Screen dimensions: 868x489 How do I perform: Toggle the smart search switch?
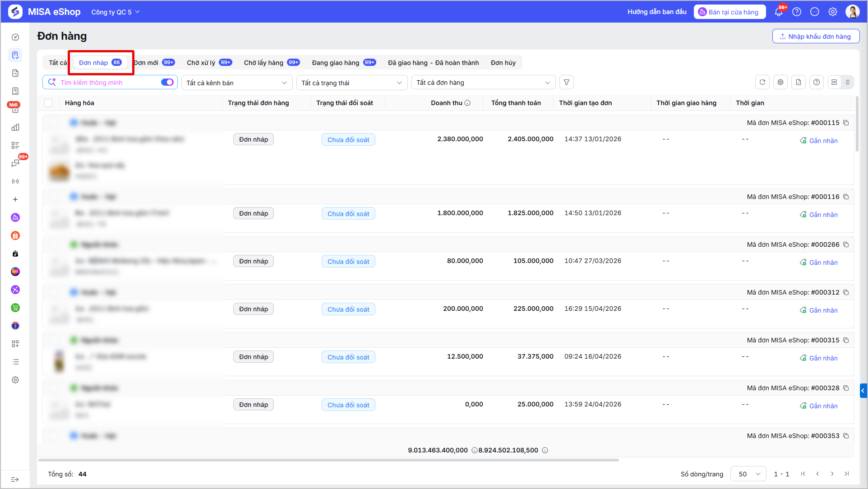click(x=167, y=82)
